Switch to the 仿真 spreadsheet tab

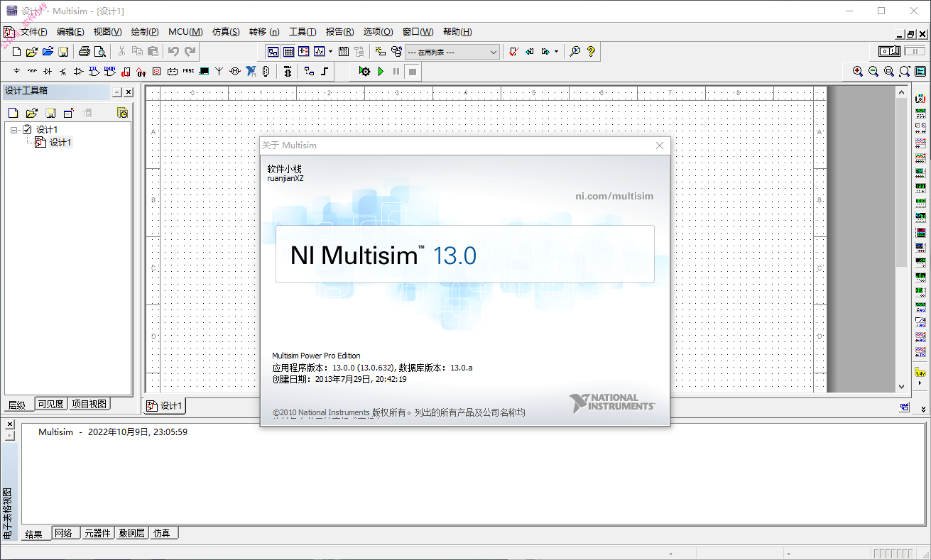163,533
